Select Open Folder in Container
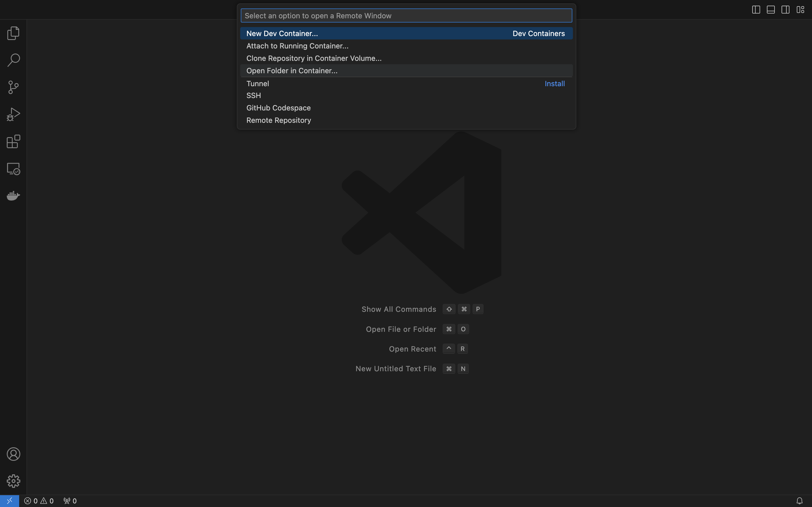Image resolution: width=812 pixels, height=507 pixels. tap(292, 71)
